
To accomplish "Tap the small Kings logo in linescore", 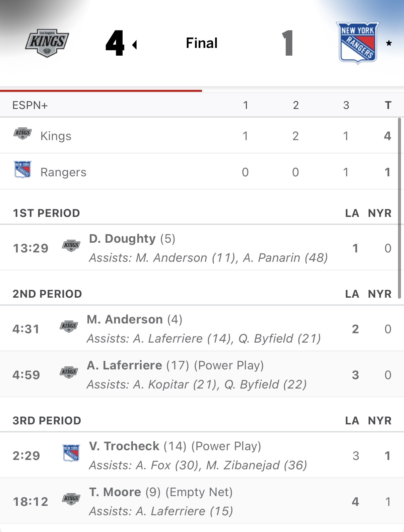I will 23,133.
